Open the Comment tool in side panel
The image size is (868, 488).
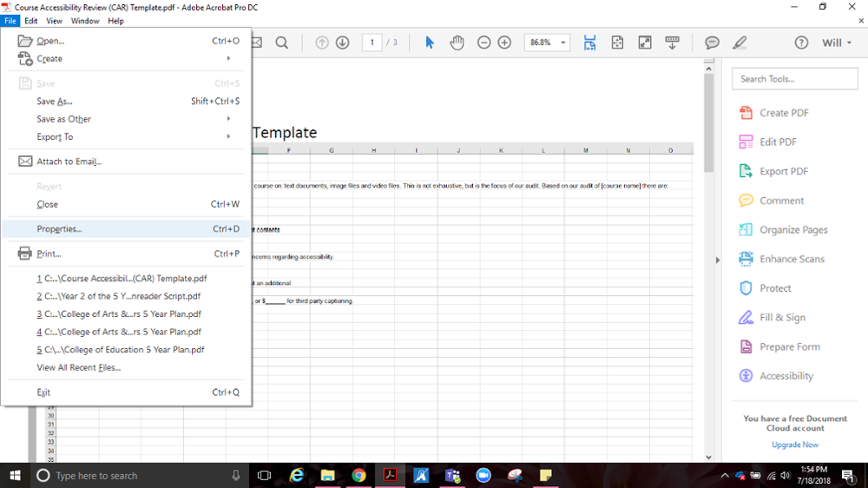pos(771,201)
